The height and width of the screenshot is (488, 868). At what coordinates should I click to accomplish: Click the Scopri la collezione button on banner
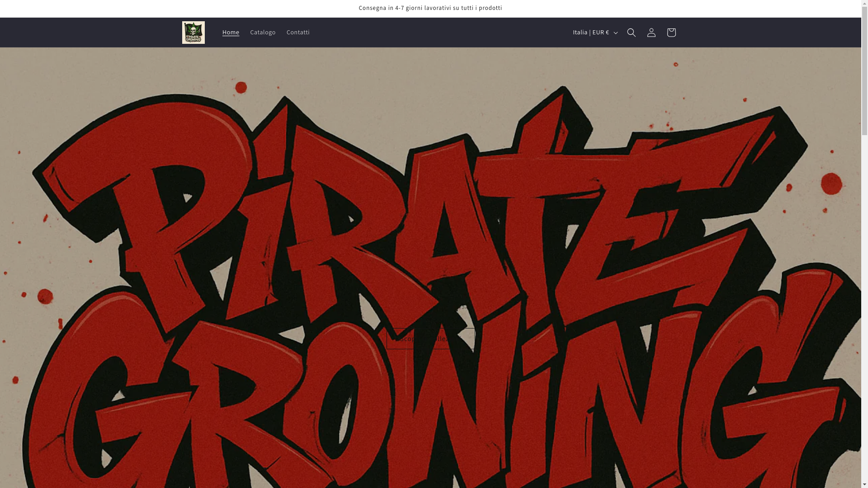click(x=430, y=338)
